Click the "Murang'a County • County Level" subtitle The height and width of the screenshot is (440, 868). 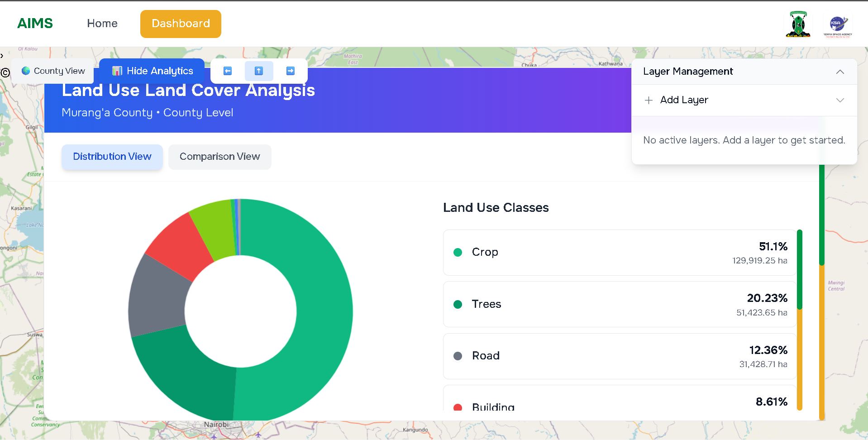[x=148, y=113]
